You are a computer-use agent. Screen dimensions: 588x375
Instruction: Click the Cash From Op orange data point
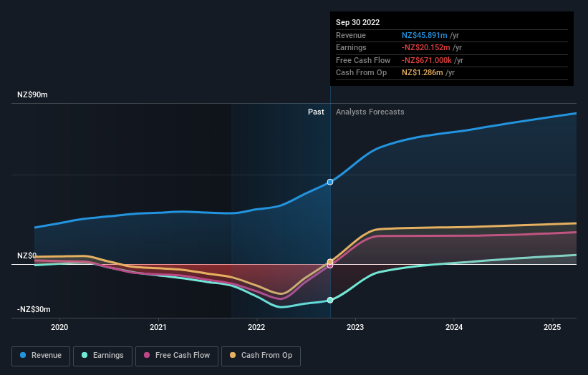[330, 261]
